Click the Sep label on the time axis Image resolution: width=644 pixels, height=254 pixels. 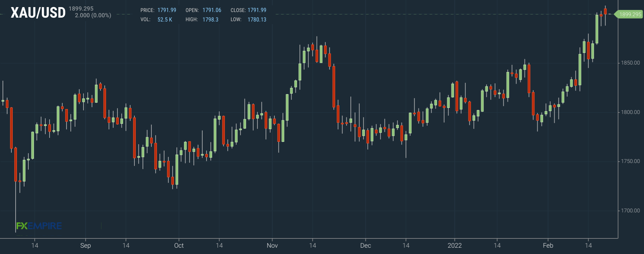point(86,246)
